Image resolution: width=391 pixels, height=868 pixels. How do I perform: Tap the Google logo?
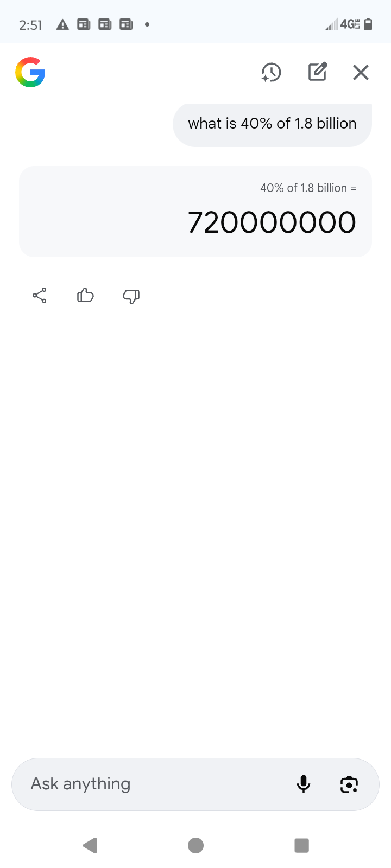click(30, 72)
